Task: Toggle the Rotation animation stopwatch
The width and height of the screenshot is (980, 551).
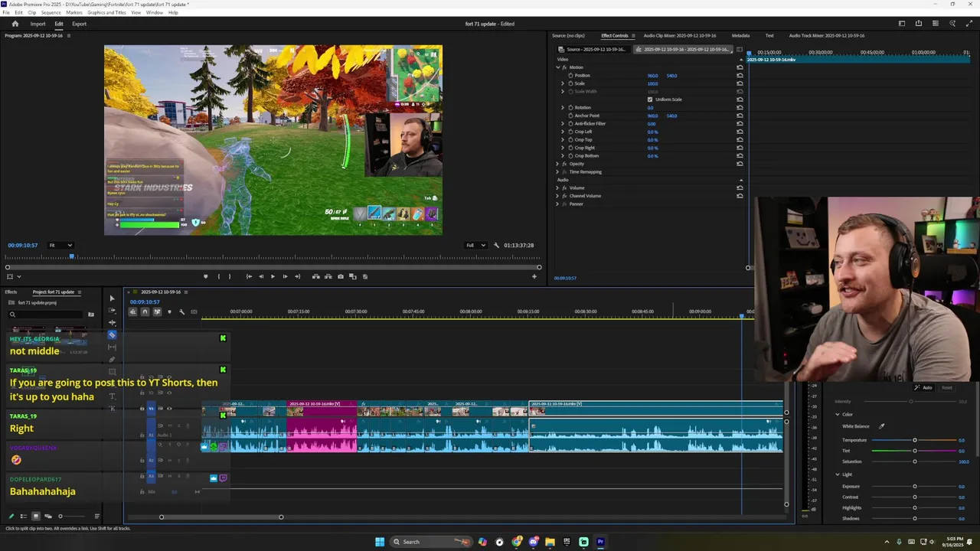Action: 570,108
